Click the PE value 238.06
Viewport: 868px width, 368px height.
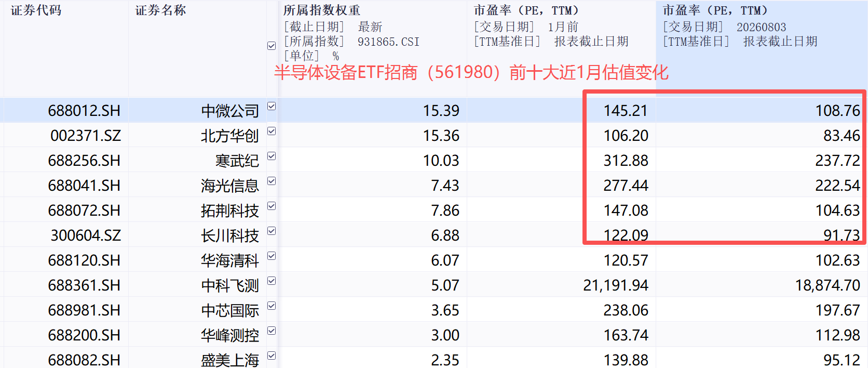pyautogui.click(x=626, y=310)
